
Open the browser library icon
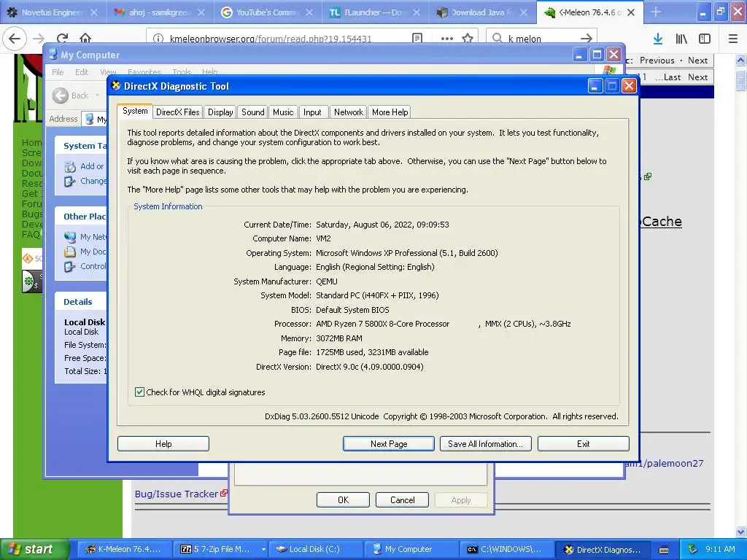(x=681, y=39)
